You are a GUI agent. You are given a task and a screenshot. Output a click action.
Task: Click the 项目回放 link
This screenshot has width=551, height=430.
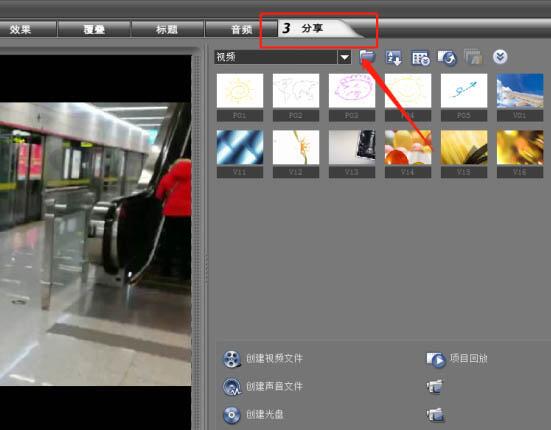468,358
